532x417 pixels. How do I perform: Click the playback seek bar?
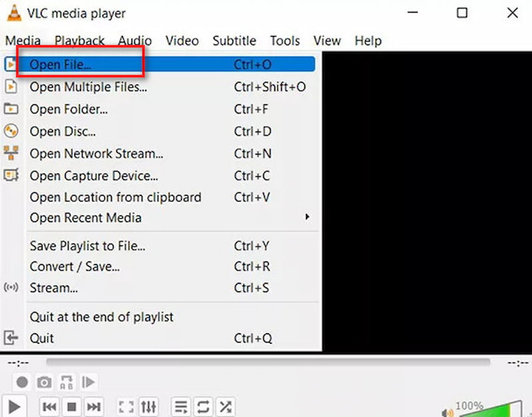click(x=268, y=362)
